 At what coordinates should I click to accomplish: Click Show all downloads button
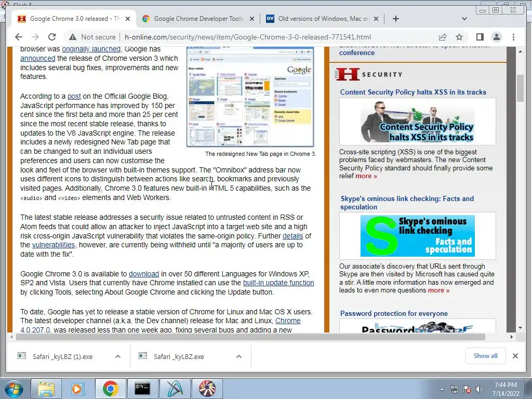[x=486, y=356]
